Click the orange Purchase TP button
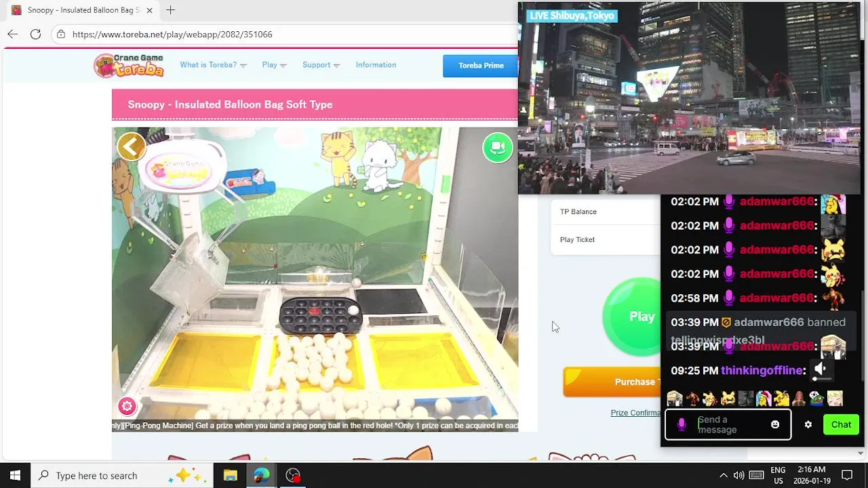This screenshot has height=488, width=868. pos(612,382)
